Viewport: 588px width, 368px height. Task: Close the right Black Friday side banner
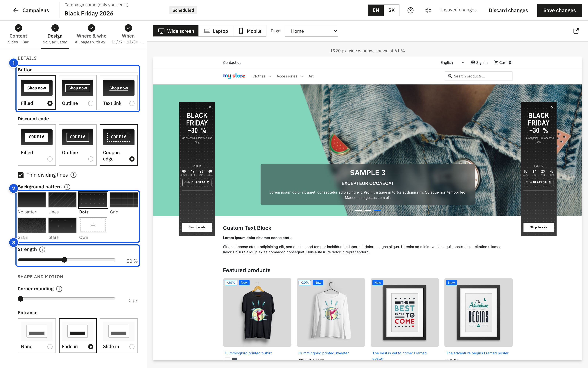[552, 107]
